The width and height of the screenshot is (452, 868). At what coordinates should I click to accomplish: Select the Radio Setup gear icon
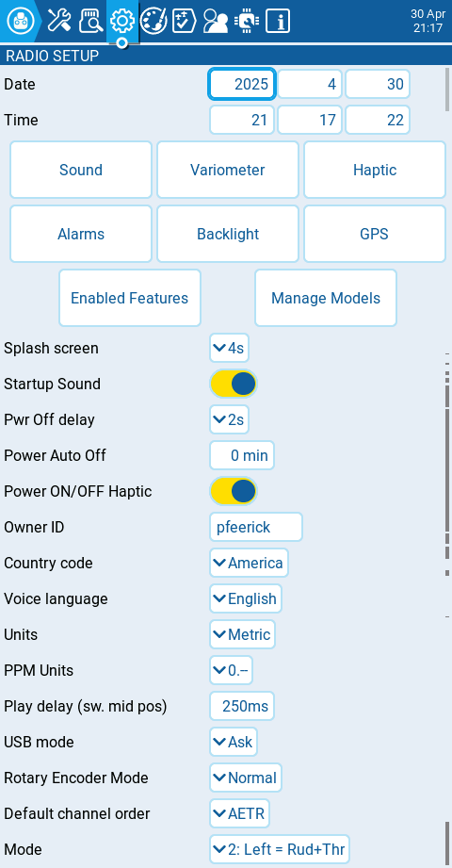click(122, 21)
